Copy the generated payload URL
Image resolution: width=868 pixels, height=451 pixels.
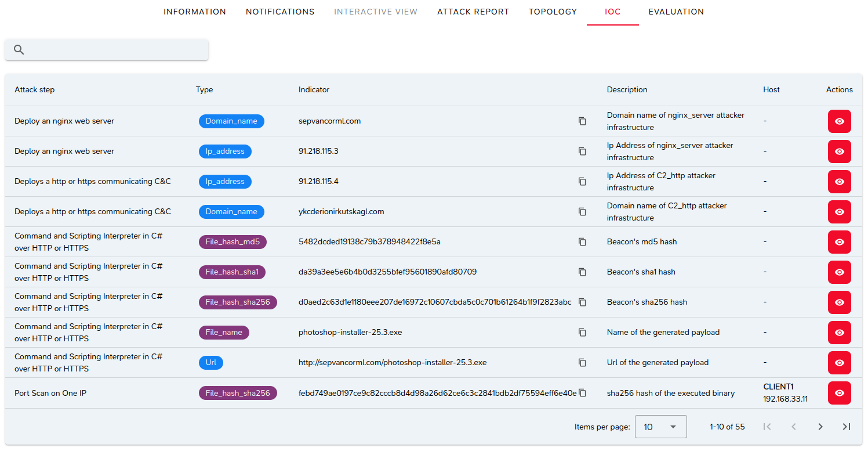click(x=582, y=363)
